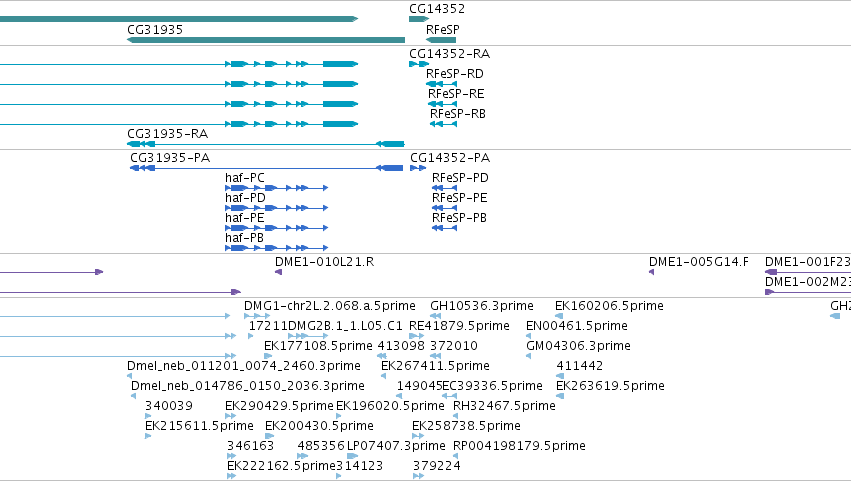
Task: Select the DME1-001F23 feature label
Action: 808,262
